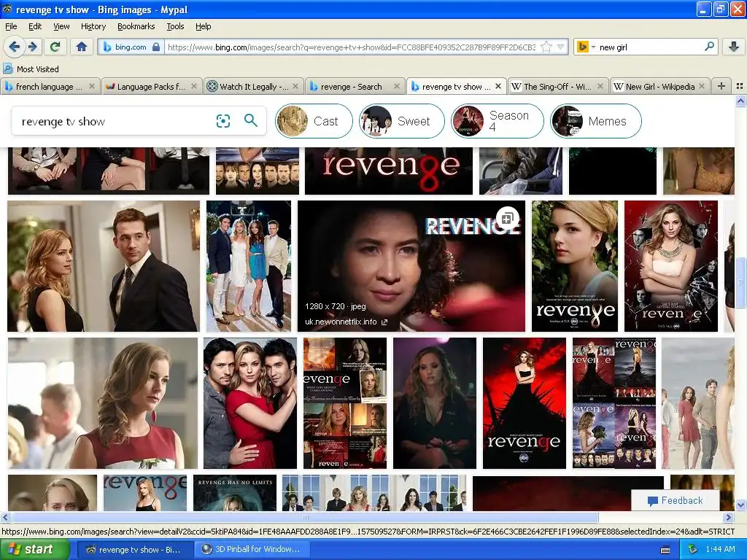Open the Windows start button
The width and height of the screenshot is (747, 560).
point(34,550)
